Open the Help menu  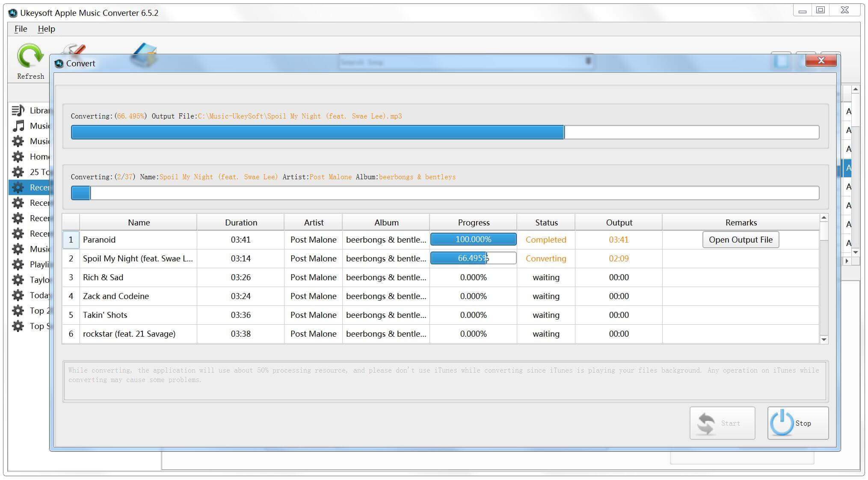click(45, 27)
